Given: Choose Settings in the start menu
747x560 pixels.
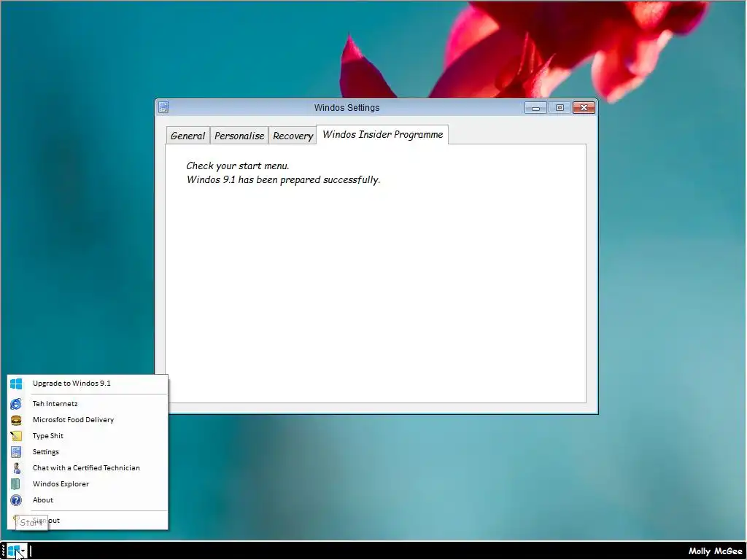Looking at the screenshot, I should coord(88,452).
